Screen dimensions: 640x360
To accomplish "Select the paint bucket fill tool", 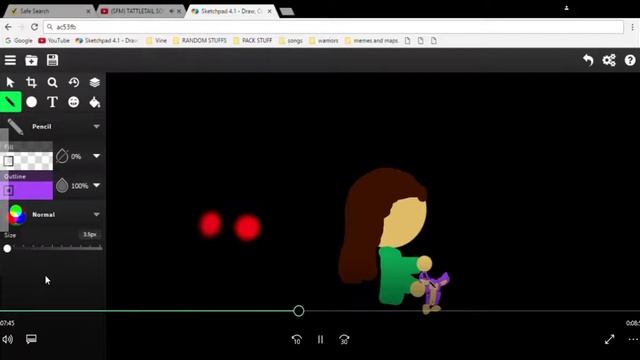I will (95, 102).
